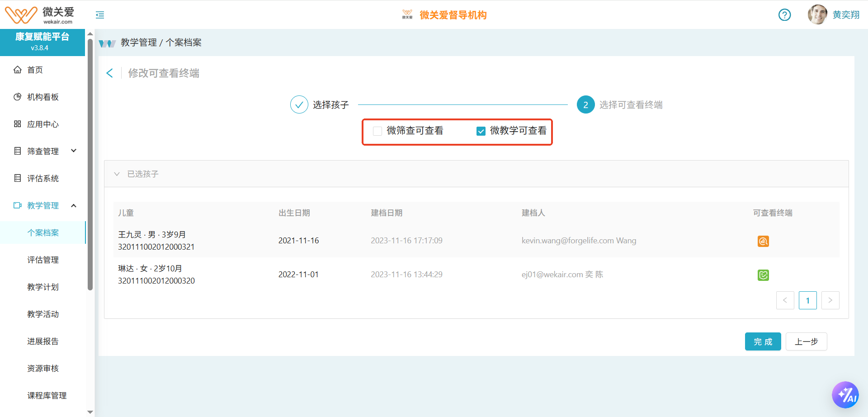Screen dimensions: 868x417
Task: Open the help question mark icon
Action: (784, 15)
